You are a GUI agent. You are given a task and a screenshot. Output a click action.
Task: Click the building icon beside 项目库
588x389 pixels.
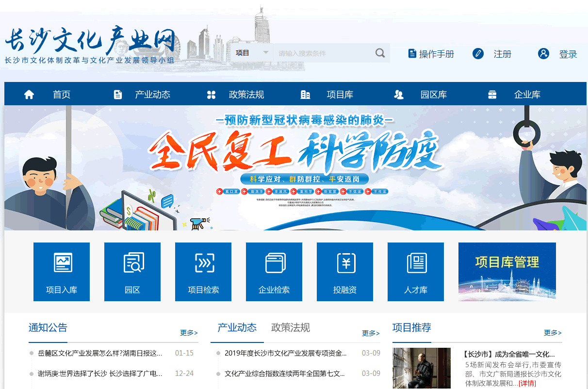tap(305, 95)
